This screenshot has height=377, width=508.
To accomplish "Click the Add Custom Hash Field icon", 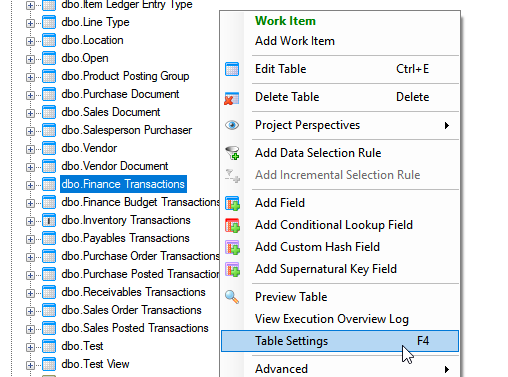I will (x=233, y=247).
